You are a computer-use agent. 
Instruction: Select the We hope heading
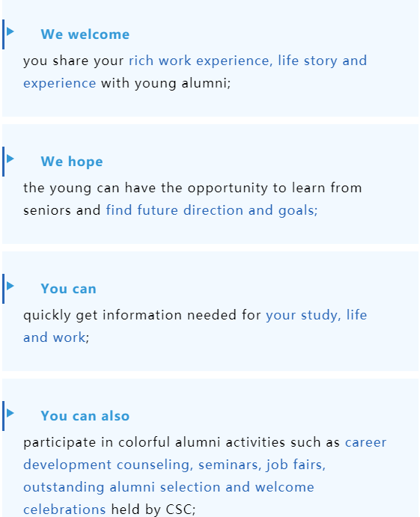click(x=72, y=162)
